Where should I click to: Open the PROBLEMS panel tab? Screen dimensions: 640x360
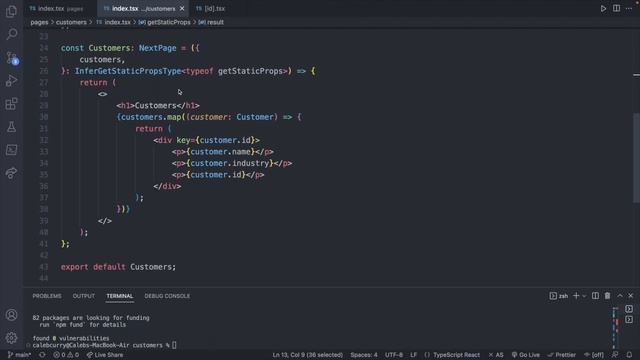pos(47,296)
